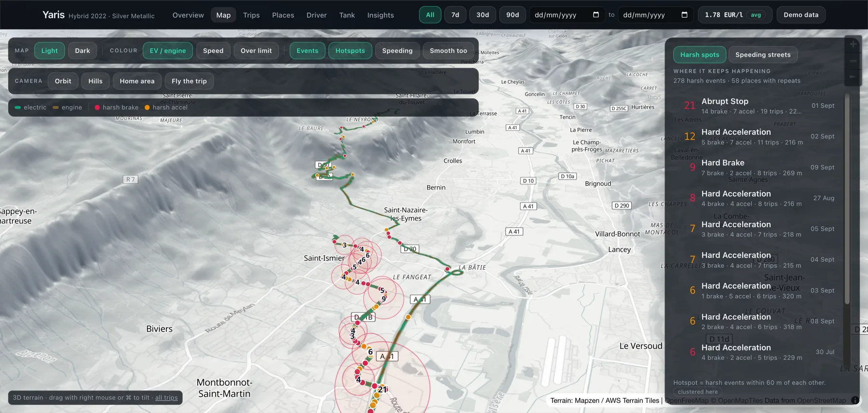
Task: Start the Fly the trip animation
Action: click(x=189, y=81)
